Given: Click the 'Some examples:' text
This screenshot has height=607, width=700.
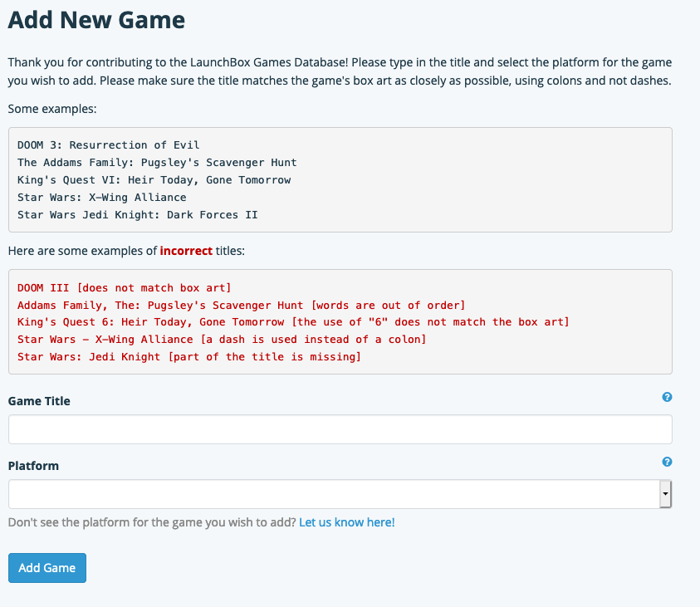Looking at the screenshot, I should [52, 109].
